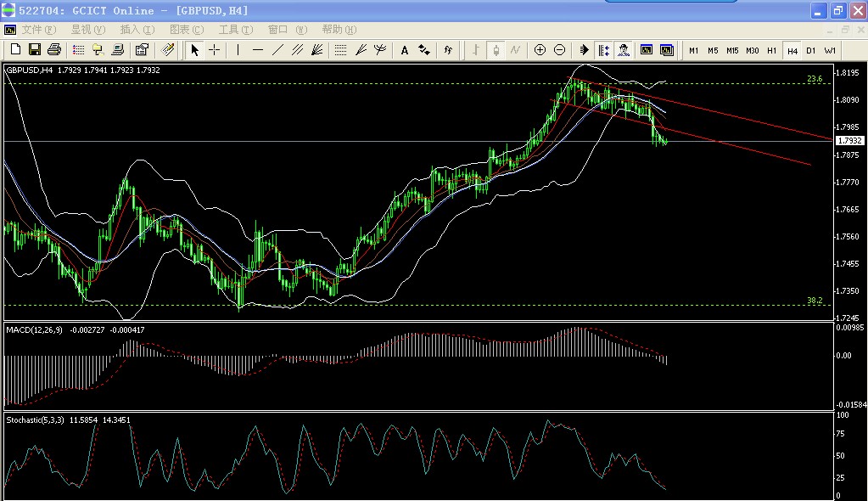Click the Save floppy disk icon
868x501 pixels.
(34, 50)
